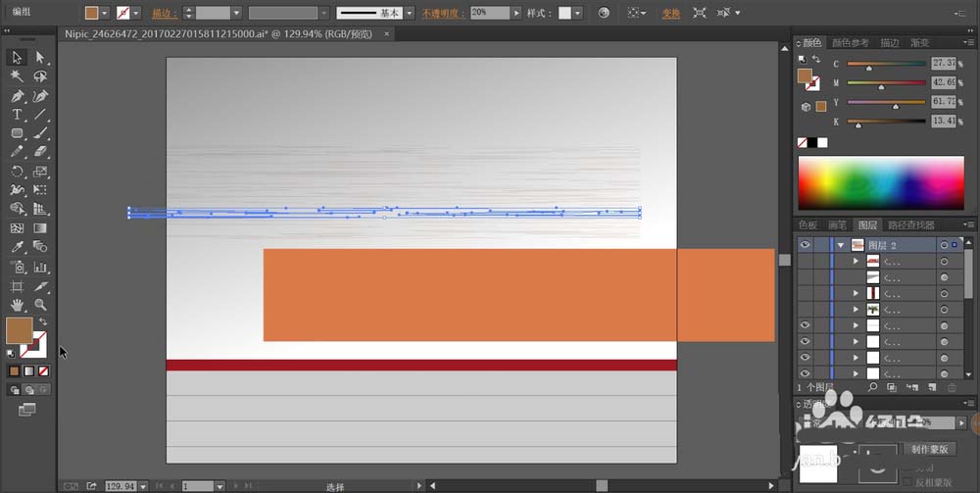The height and width of the screenshot is (493, 980).
Task: Set the solid Color fill mode in toolbox
Action: pyautogui.click(x=15, y=371)
